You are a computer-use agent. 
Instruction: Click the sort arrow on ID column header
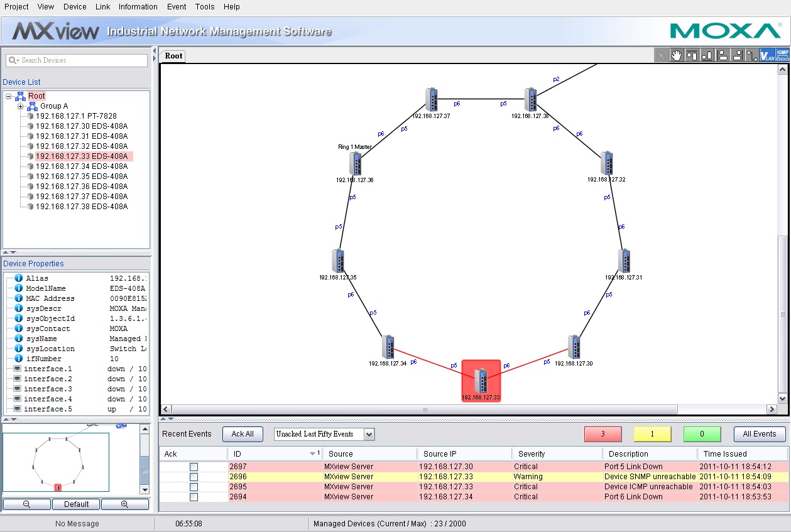[312, 453]
